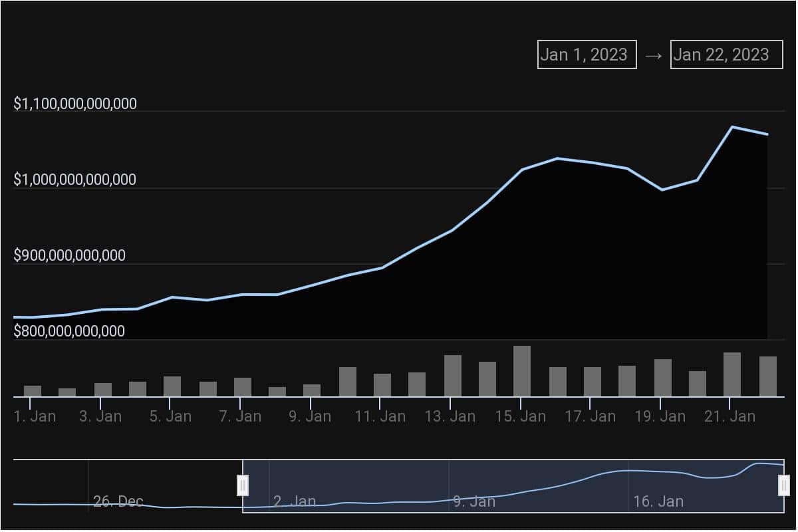Image resolution: width=798 pixels, height=532 pixels.
Task: Click the 5. Jan axis label
Action: pyautogui.click(x=170, y=417)
